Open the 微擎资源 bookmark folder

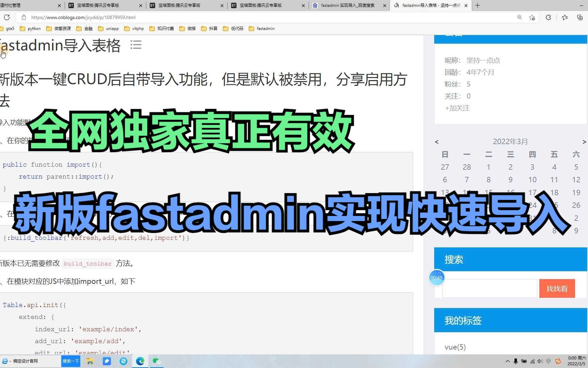(59, 29)
